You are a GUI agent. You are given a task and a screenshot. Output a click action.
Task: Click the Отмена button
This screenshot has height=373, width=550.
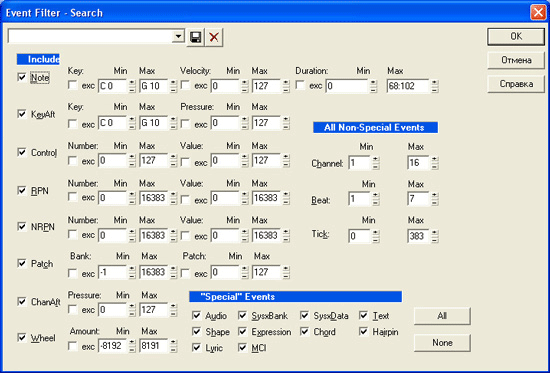coord(516,60)
